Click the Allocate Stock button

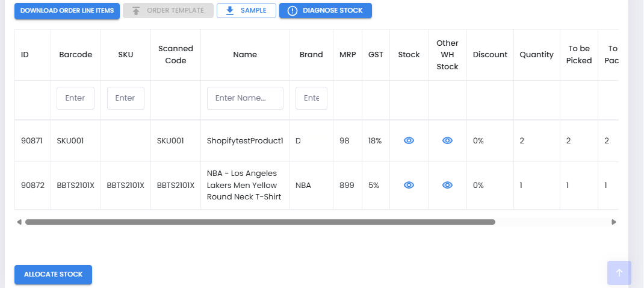pyautogui.click(x=54, y=274)
